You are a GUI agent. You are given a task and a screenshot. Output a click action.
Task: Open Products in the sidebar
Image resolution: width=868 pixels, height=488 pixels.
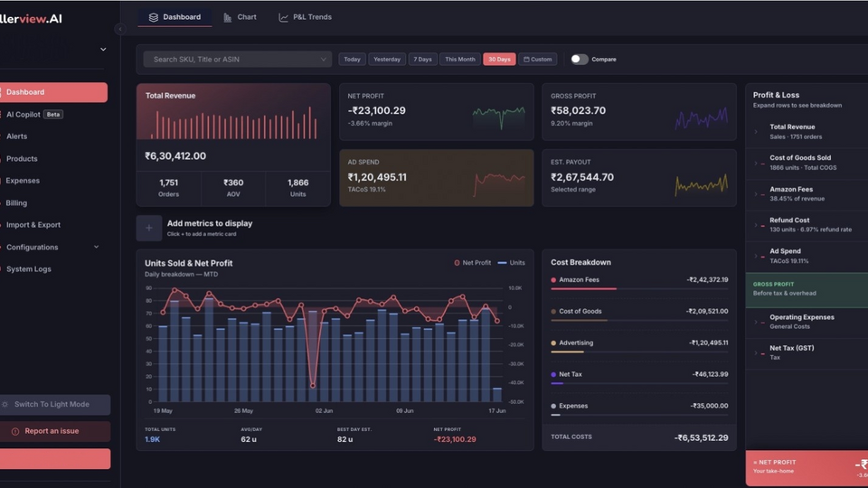point(22,159)
